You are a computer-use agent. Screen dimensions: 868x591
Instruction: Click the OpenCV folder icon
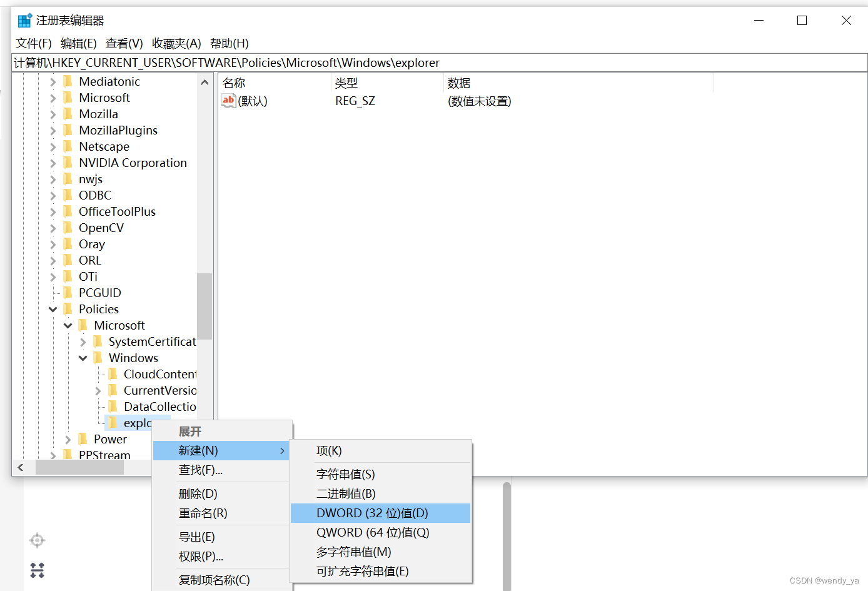tap(68, 228)
